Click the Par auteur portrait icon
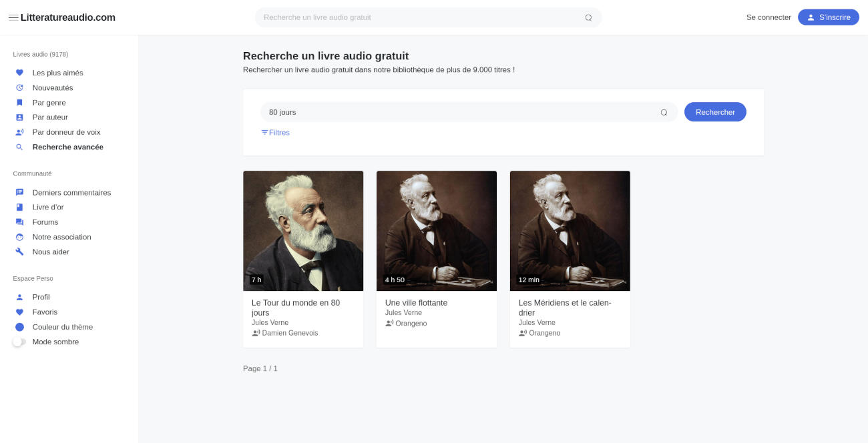Image resolution: width=868 pixels, height=443 pixels. pos(19,117)
